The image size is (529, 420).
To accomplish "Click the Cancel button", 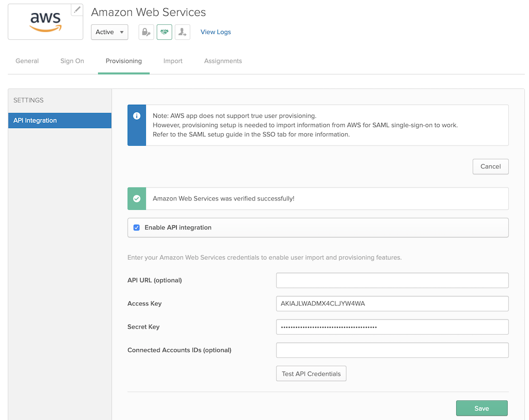I will 491,167.
